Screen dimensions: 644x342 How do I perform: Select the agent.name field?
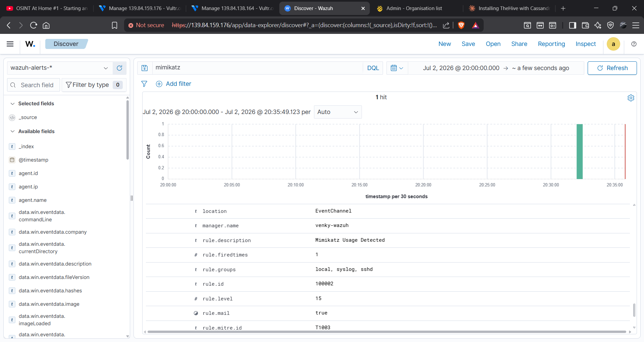tap(33, 200)
